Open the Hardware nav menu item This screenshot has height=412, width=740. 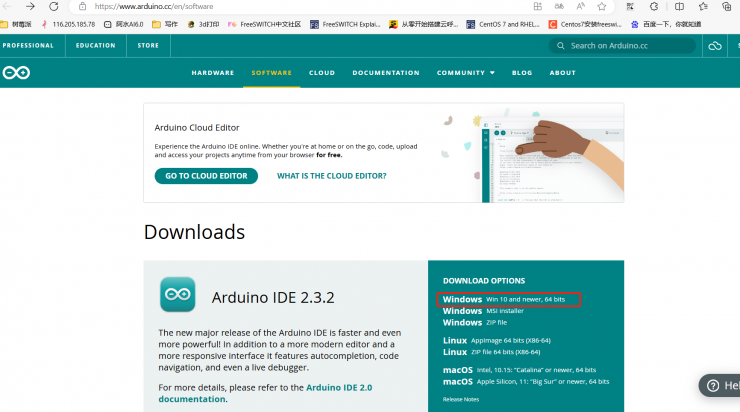(x=213, y=73)
